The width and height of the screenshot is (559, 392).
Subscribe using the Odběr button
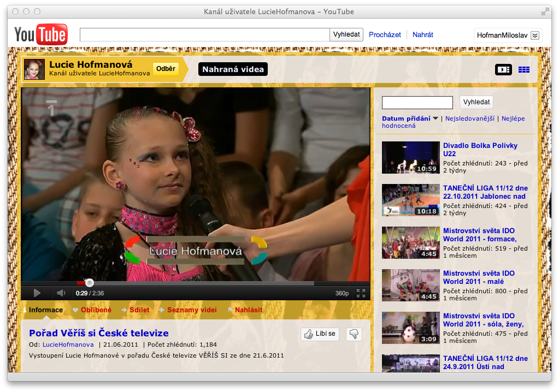166,69
